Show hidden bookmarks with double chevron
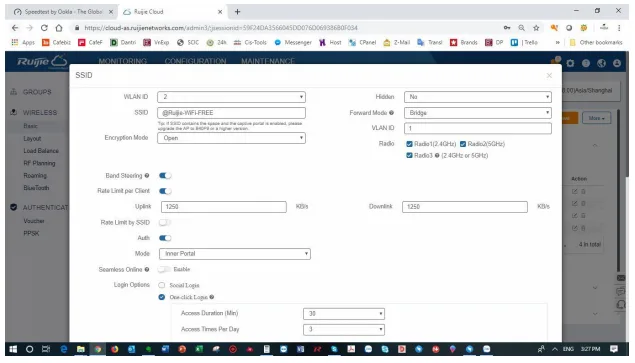635x363 pixels. point(558,42)
